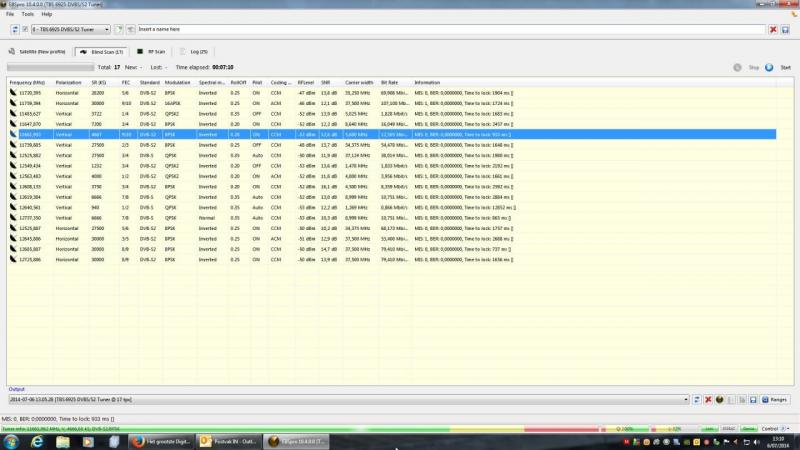800x450 pixels.
Task: Click the satellite globe icon in Output bar
Action: (719, 399)
